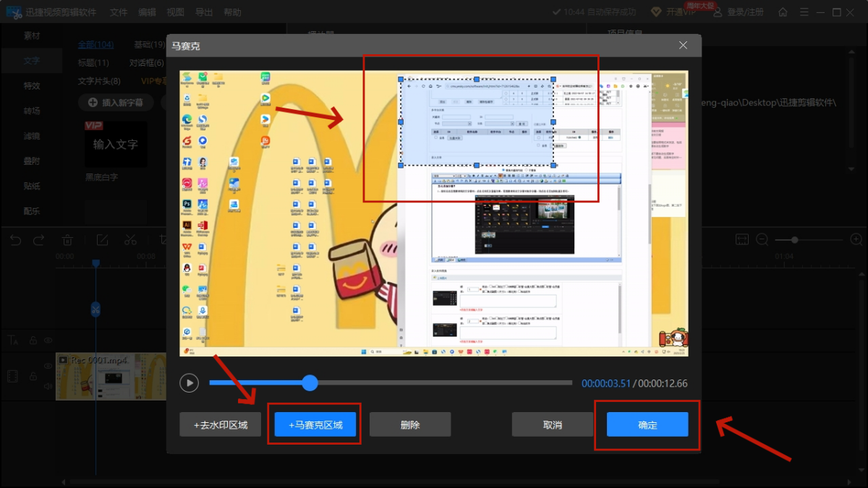Toggle the video track lock icon
The width and height of the screenshot is (868, 488).
click(33, 377)
